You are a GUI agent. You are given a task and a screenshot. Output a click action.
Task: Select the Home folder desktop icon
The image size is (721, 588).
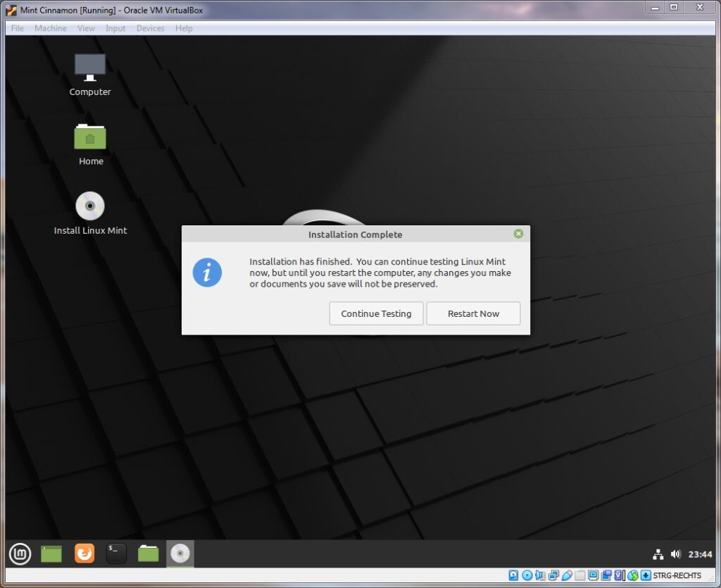(91, 145)
